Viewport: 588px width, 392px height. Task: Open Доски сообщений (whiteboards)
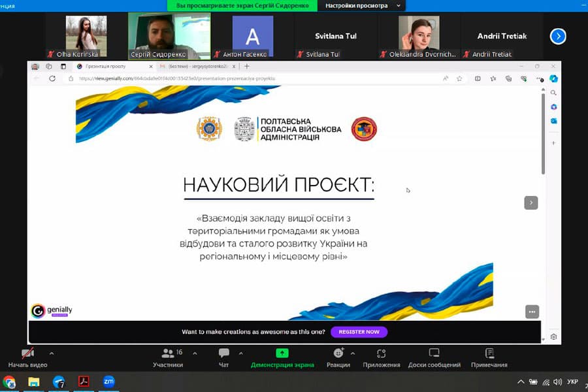point(434,357)
